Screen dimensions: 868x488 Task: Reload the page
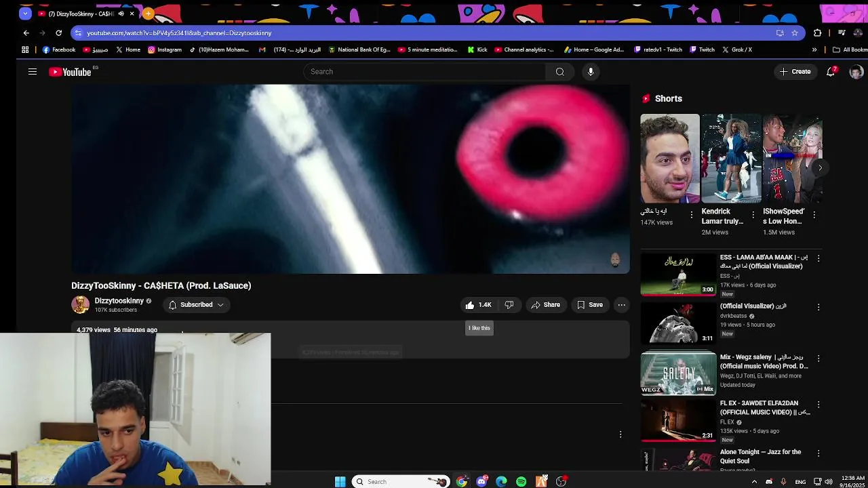[59, 33]
